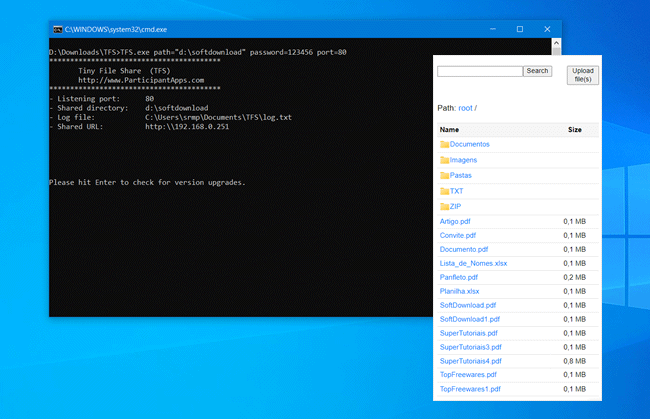Open the Planilha.xlsx file link
This screenshot has height=419, width=650.
461,291
